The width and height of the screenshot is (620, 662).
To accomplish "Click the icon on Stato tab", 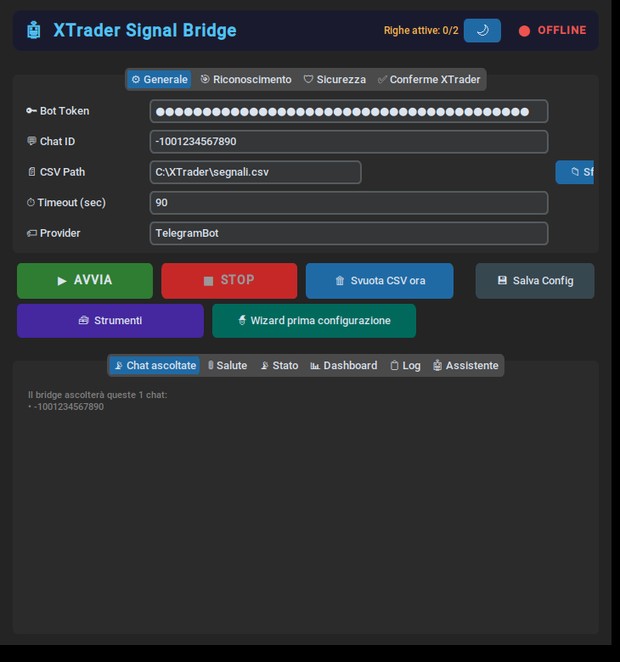I will pyautogui.click(x=265, y=366).
